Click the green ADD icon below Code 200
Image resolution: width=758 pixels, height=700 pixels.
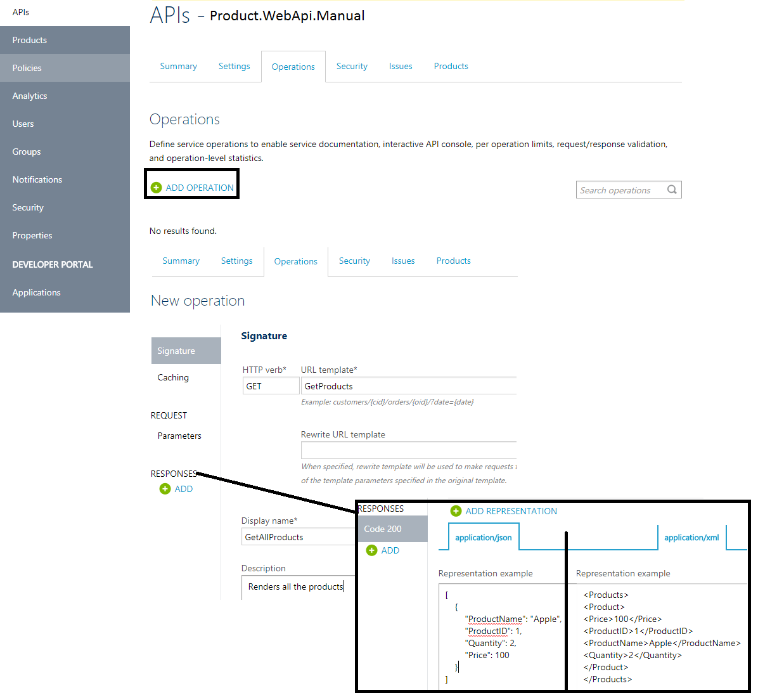(x=371, y=550)
